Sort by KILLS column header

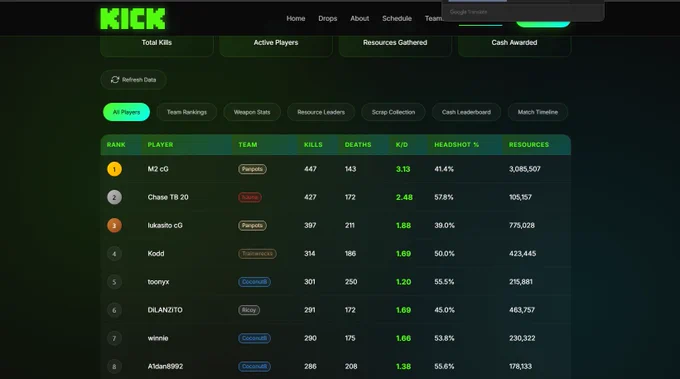tap(313, 144)
